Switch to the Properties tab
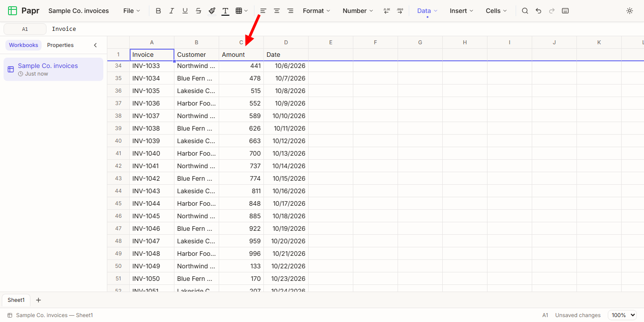Viewport: 644px width, 322px height. (x=60, y=45)
